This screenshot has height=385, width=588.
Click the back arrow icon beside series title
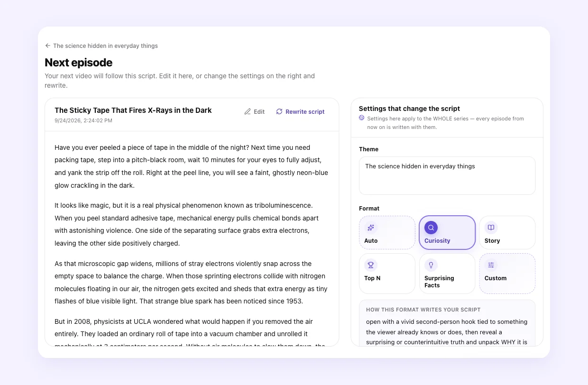coord(47,46)
